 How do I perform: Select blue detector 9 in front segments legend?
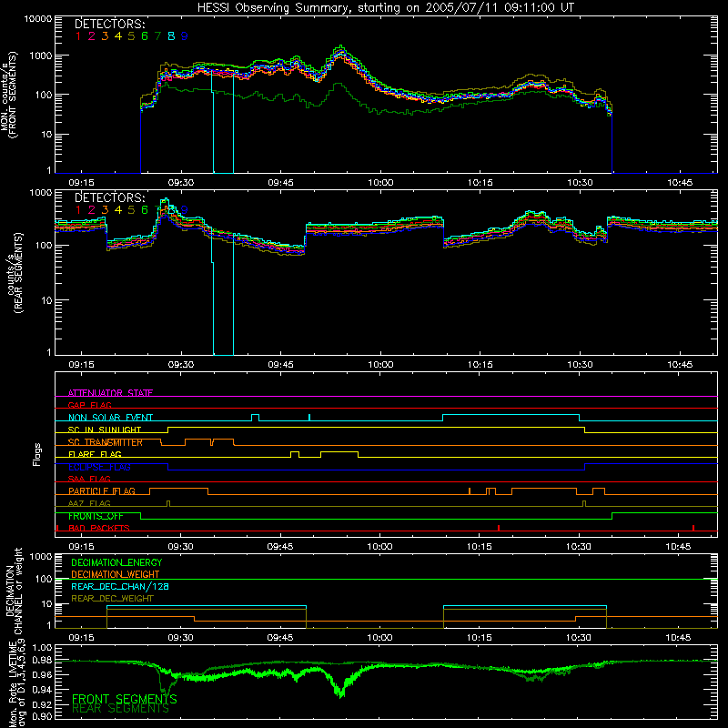pyautogui.click(x=185, y=36)
